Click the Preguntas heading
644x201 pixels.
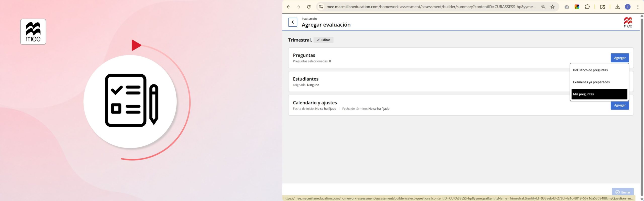pos(304,55)
